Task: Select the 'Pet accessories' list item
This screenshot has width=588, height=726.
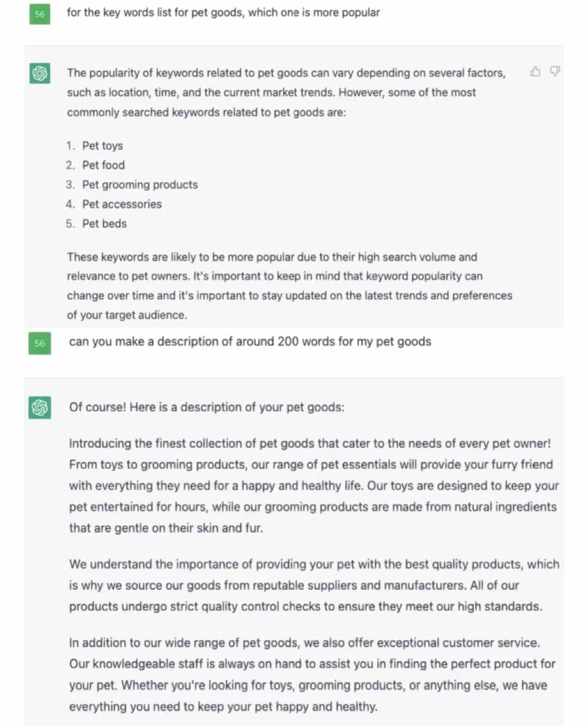Action: (x=122, y=204)
